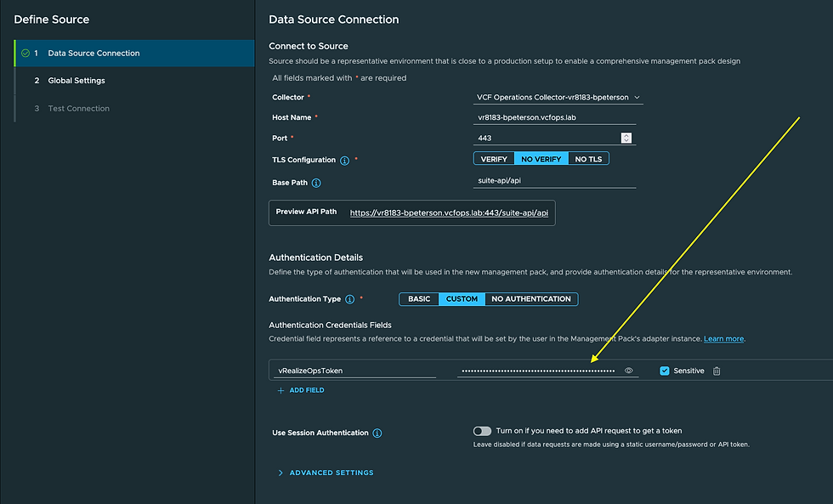Select VERIFY for TLS Configuration
Screen dimensions: 833x504
494,159
